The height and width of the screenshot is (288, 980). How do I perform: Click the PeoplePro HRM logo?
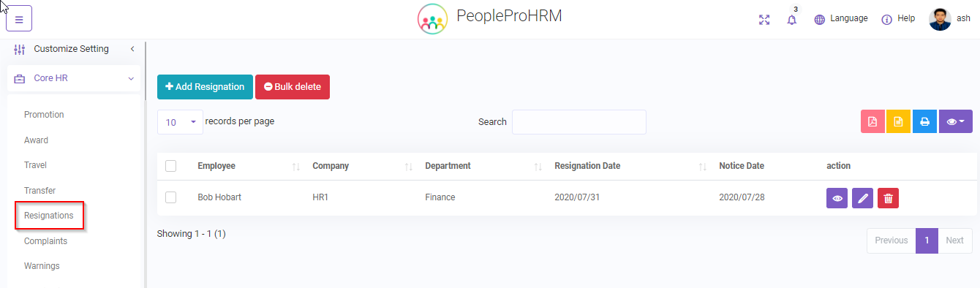pyautogui.click(x=432, y=19)
